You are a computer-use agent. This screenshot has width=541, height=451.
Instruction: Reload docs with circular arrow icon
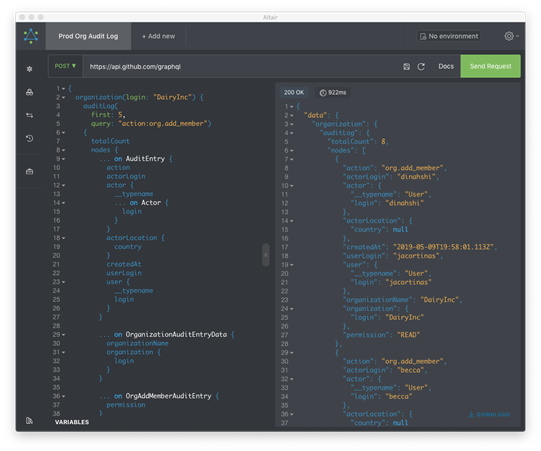click(421, 67)
